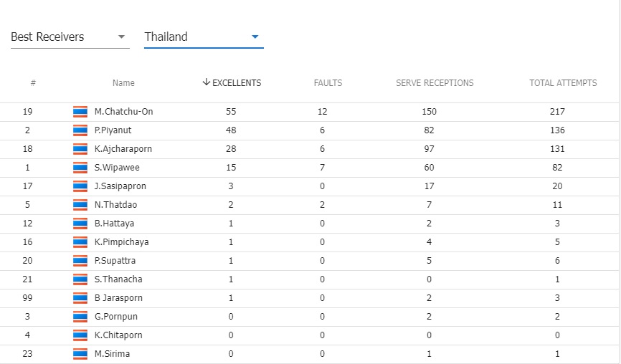
Task: Sort table by FAULTS column
Action: coord(328,83)
